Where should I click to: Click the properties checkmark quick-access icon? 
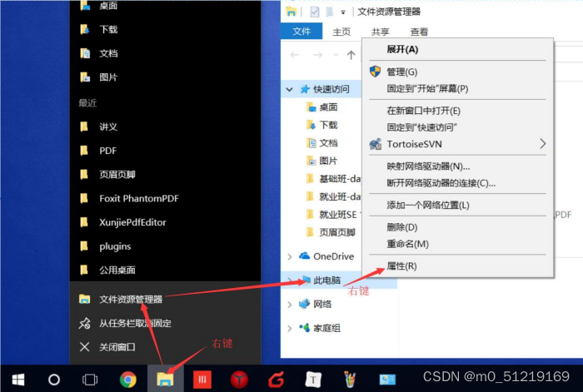[x=315, y=12]
